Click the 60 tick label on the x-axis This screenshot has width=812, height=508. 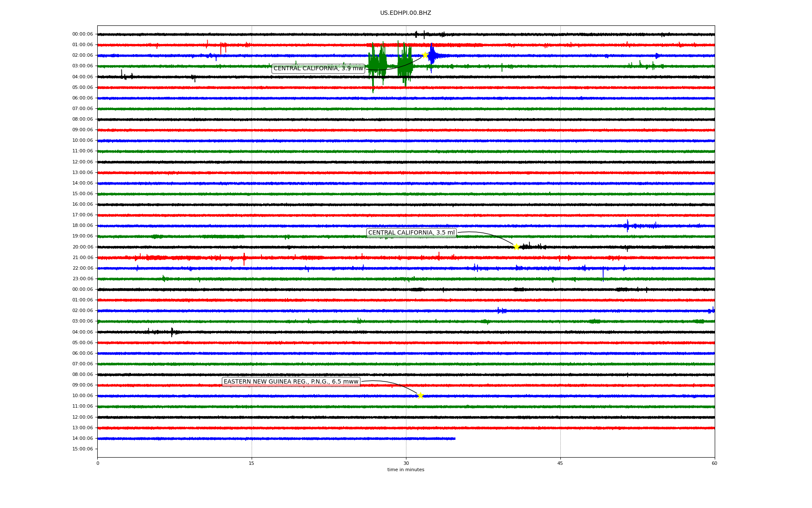pos(714,463)
